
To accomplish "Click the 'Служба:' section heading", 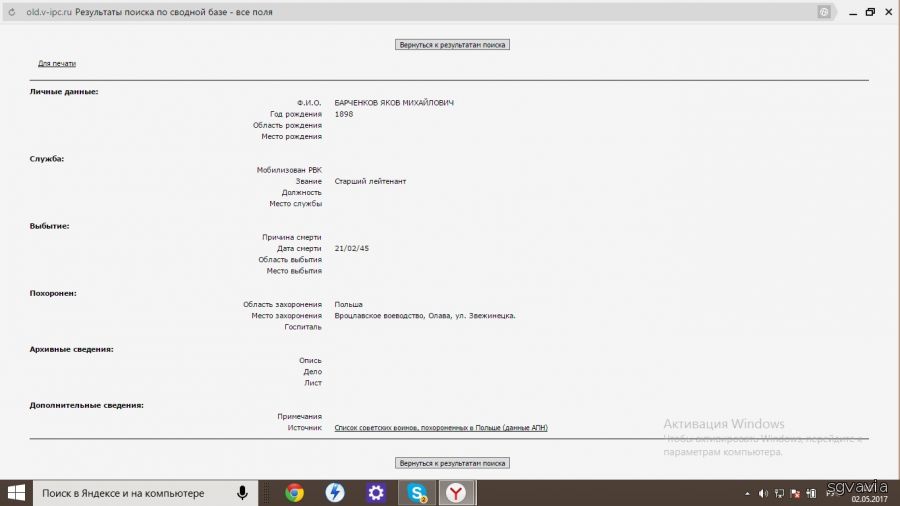I will pyautogui.click(x=47, y=159).
